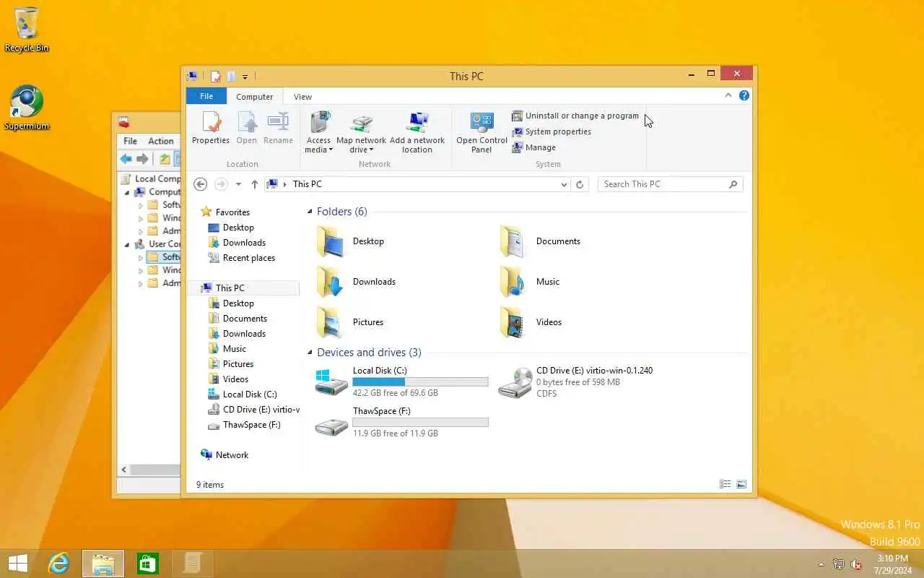The height and width of the screenshot is (578, 924).
Task: Open the Store app from taskbar
Action: [x=147, y=564]
